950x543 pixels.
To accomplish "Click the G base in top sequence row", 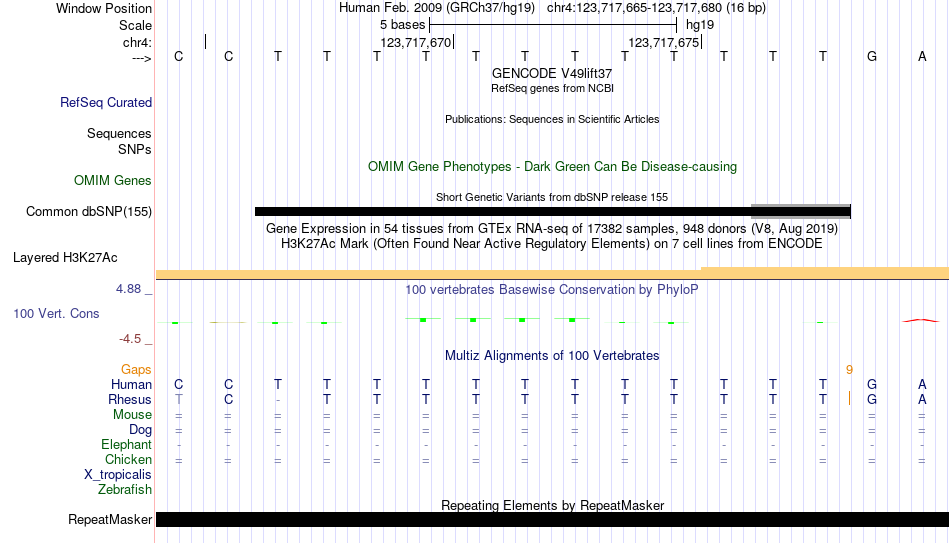I will click(872, 57).
